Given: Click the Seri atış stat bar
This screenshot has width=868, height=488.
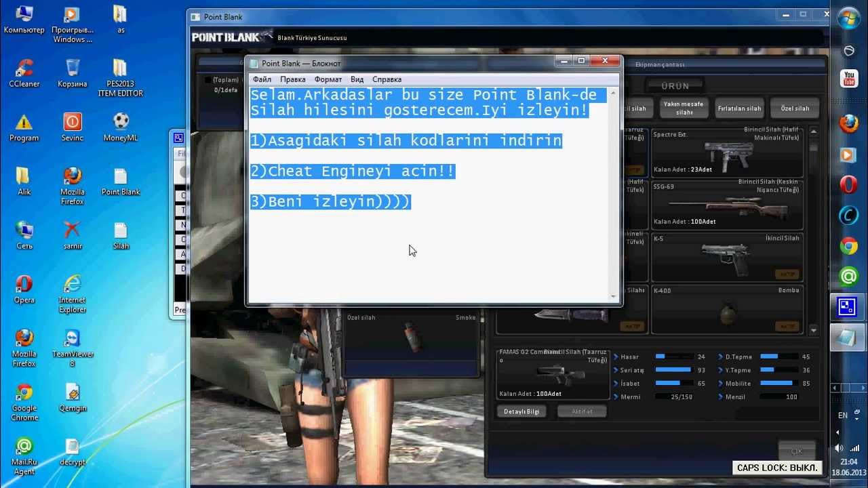Looking at the screenshot, I should pos(674,370).
